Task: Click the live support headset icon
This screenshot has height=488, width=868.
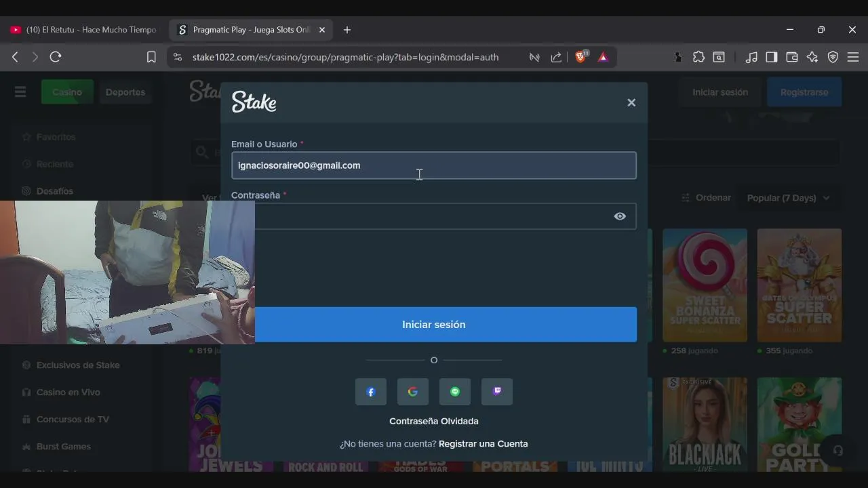Action: [x=838, y=451]
